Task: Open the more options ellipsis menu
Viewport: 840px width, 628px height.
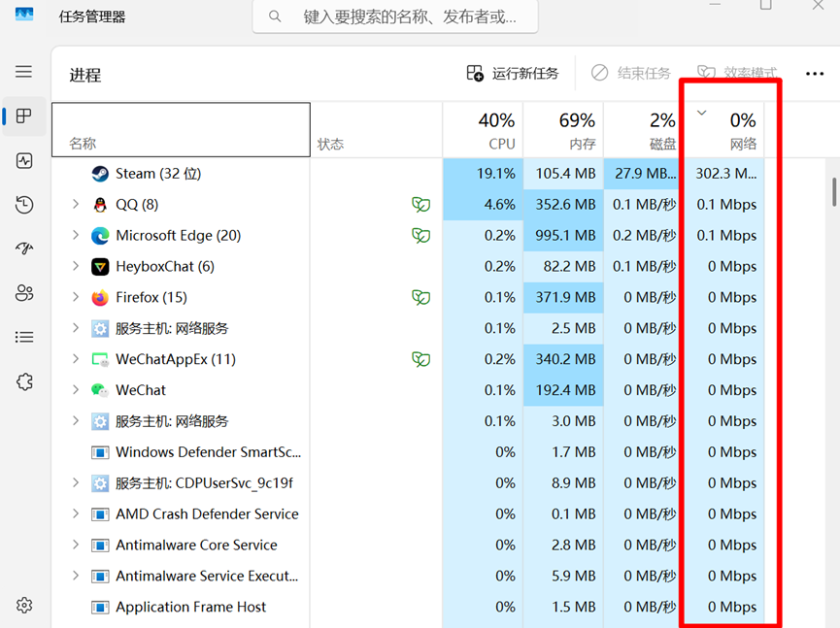Action: (x=815, y=74)
